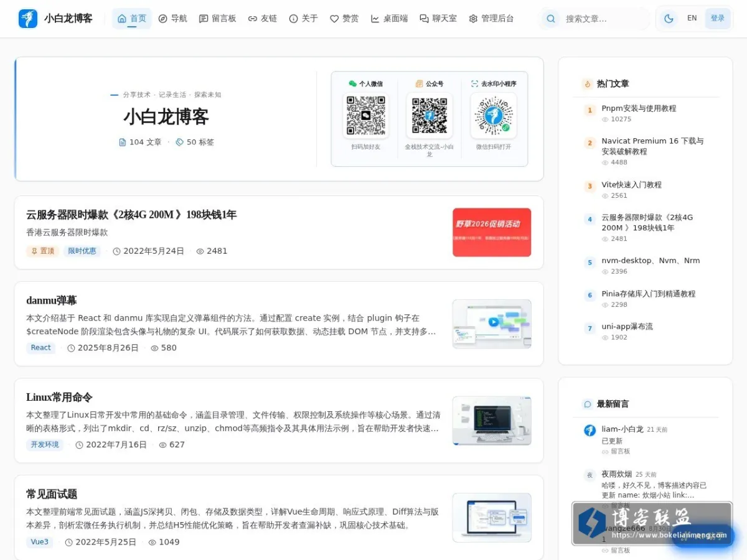
Task: Click liam-小白龙 commenter avatar
Action: (x=590, y=431)
